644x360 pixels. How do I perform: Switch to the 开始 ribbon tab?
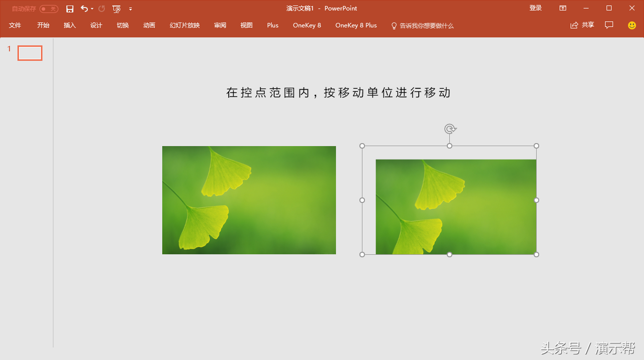pyautogui.click(x=43, y=25)
